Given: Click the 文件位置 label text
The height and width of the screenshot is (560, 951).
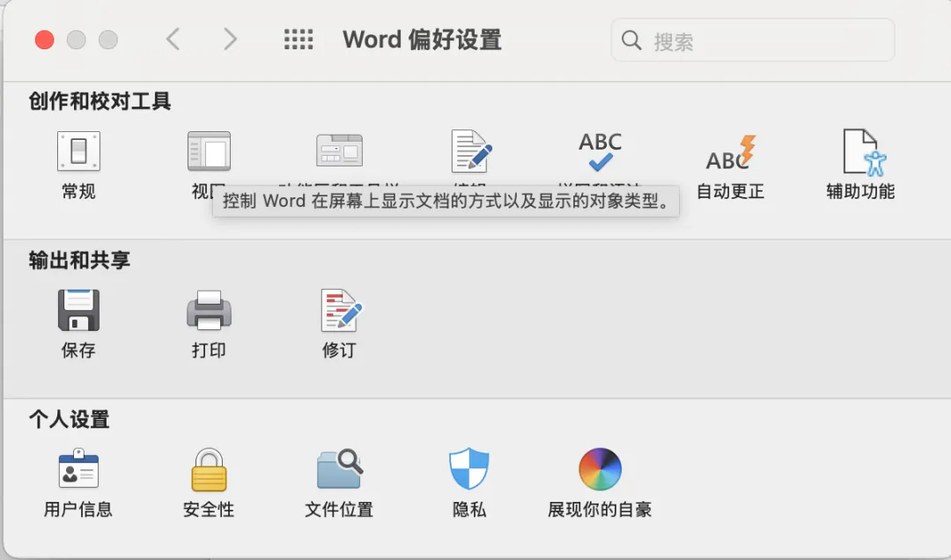Looking at the screenshot, I should [x=339, y=509].
